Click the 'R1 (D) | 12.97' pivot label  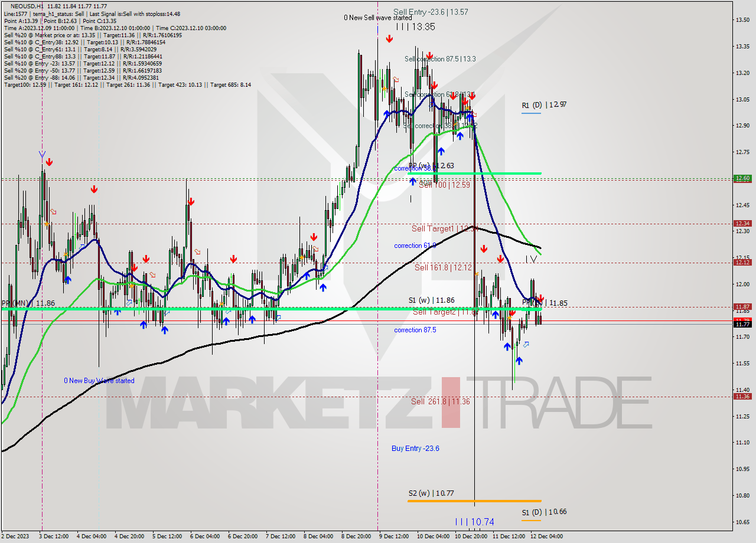(544, 104)
